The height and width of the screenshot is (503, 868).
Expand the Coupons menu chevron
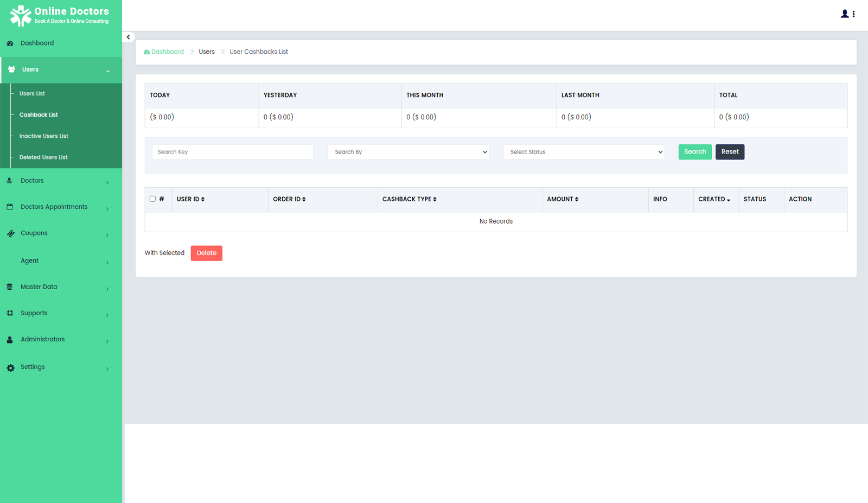(107, 235)
